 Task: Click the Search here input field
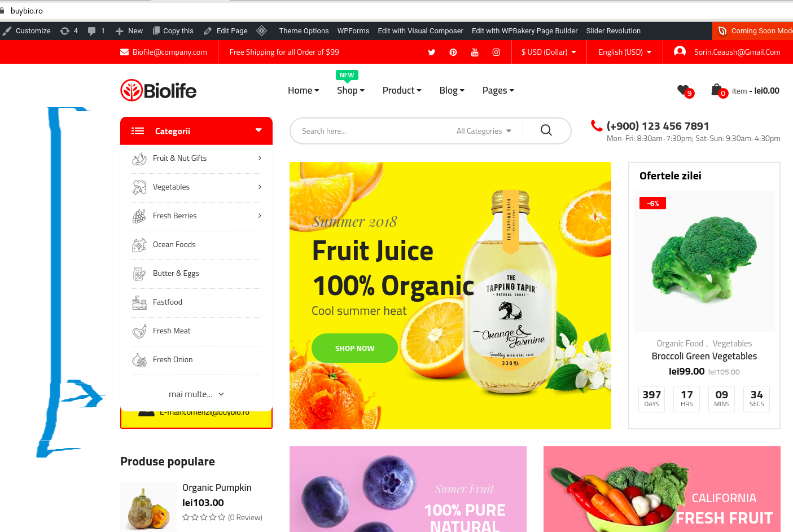[373, 131]
